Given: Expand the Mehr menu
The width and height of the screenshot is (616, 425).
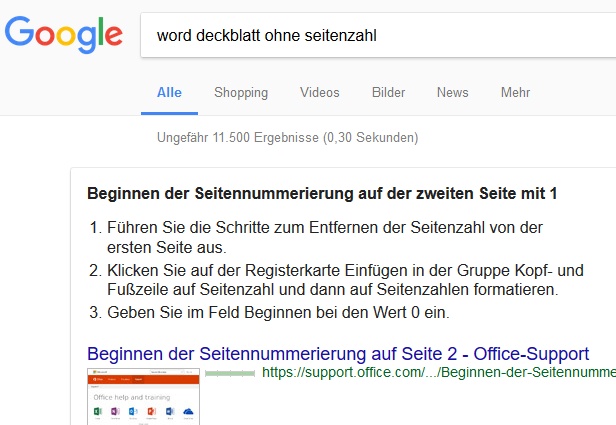Looking at the screenshot, I should coord(515,92).
